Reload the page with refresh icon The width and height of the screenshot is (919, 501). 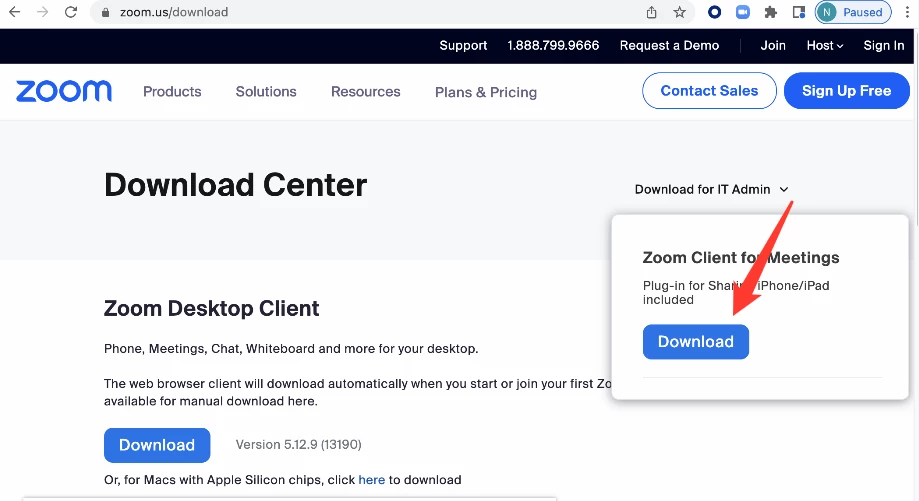point(71,12)
